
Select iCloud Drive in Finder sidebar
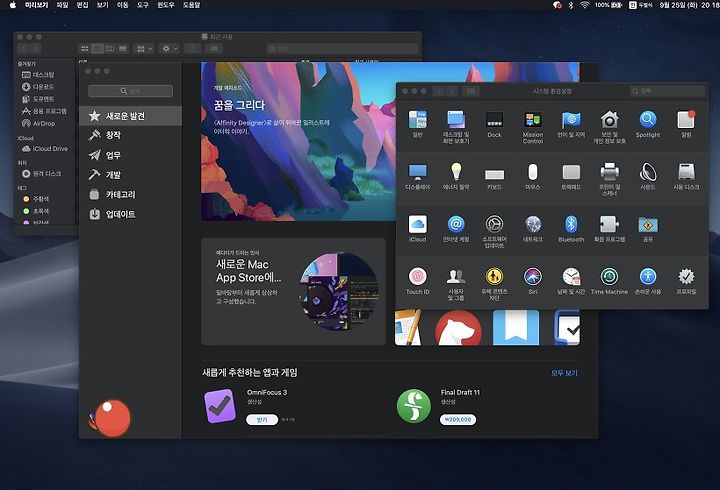coord(45,148)
